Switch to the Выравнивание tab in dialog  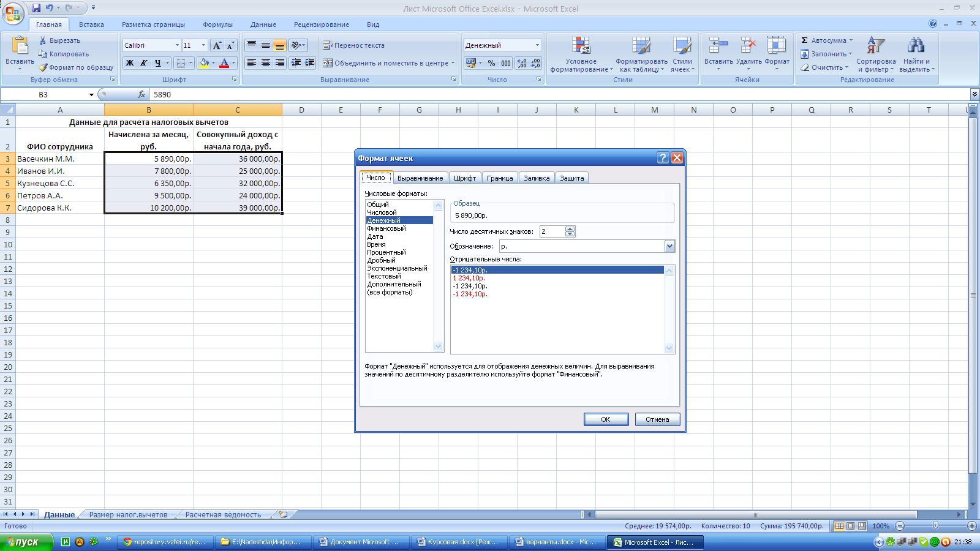coord(420,178)
